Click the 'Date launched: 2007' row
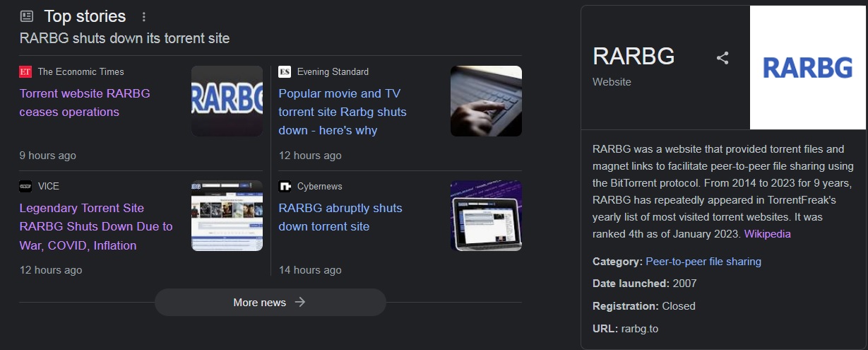This screenshot has height=350, width=868. point(645,284)
